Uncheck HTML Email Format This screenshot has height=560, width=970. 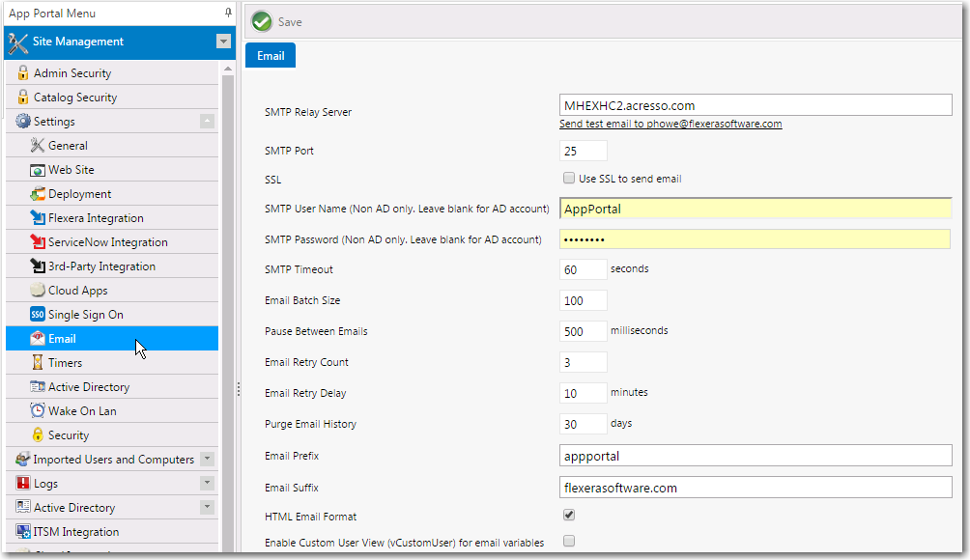coord(568,515)
